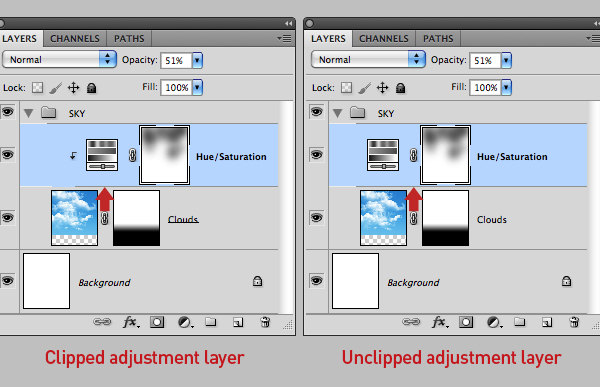This screenshot has height=387, width=600.
Task: Collapse SKY group triangle in left panel
Action: click(28, 113)
